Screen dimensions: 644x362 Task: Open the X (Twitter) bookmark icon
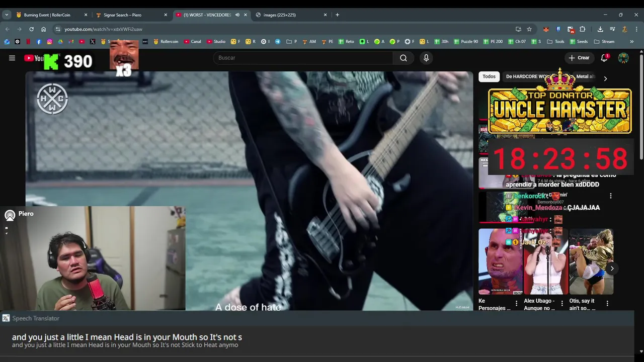click(93, 42)
